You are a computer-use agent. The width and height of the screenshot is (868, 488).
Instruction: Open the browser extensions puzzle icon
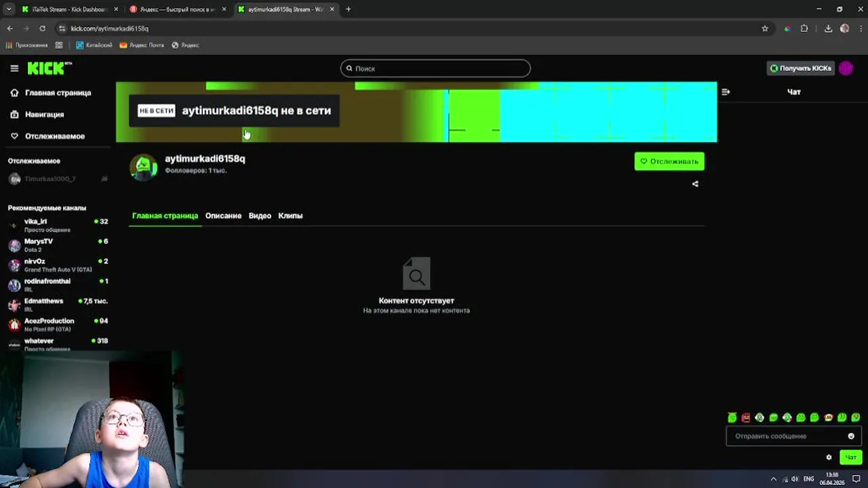804,28
